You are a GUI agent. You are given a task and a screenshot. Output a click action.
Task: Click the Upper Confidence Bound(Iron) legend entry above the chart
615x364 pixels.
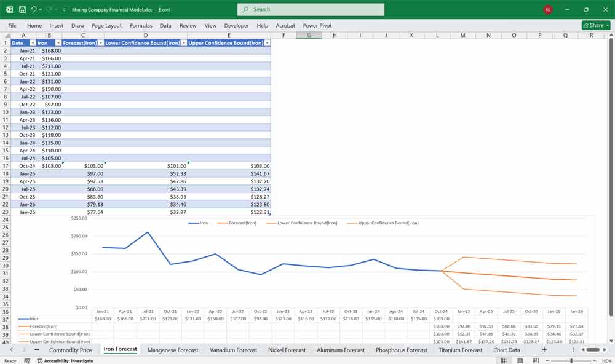coord(383,223)
